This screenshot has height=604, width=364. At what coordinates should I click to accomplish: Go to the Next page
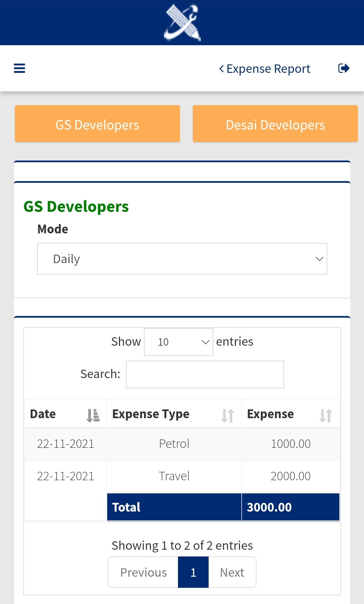[x=232, y=572]
